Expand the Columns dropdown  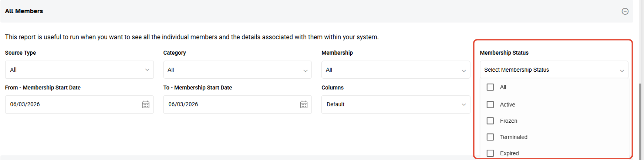pos(396,105)
